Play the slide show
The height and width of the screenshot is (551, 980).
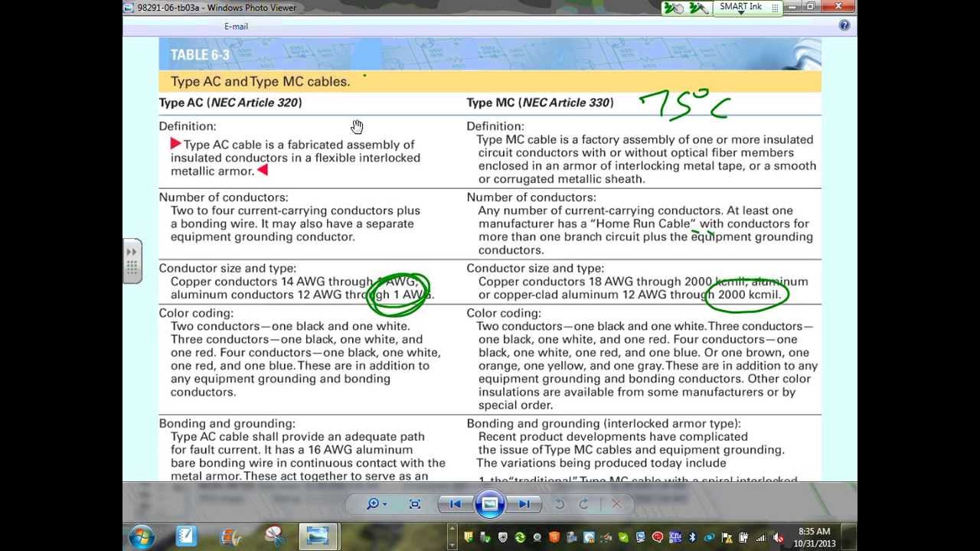click(x=489, y=504)
